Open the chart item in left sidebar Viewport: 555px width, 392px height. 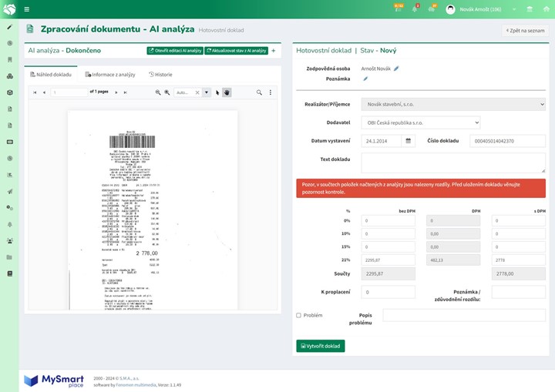[9, 175]
